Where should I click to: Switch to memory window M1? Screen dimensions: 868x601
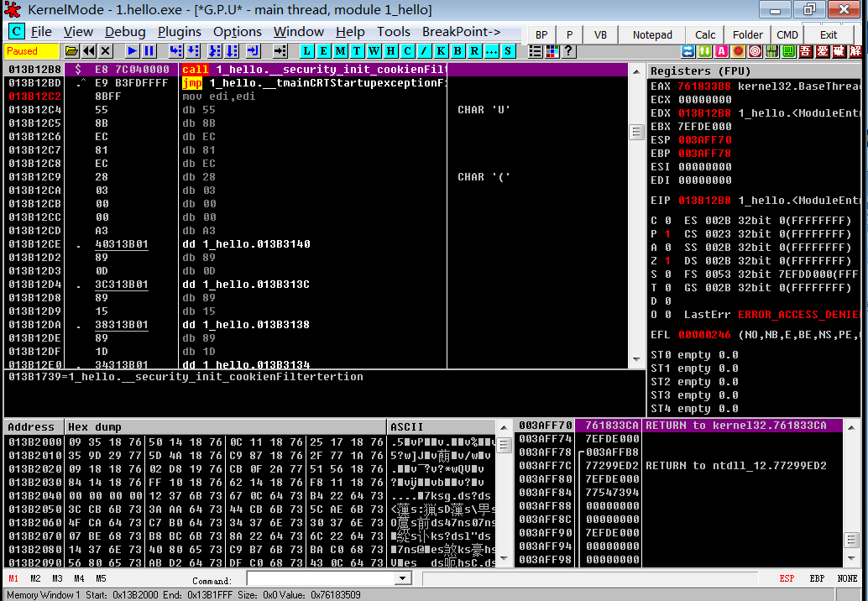click(13, 578)
